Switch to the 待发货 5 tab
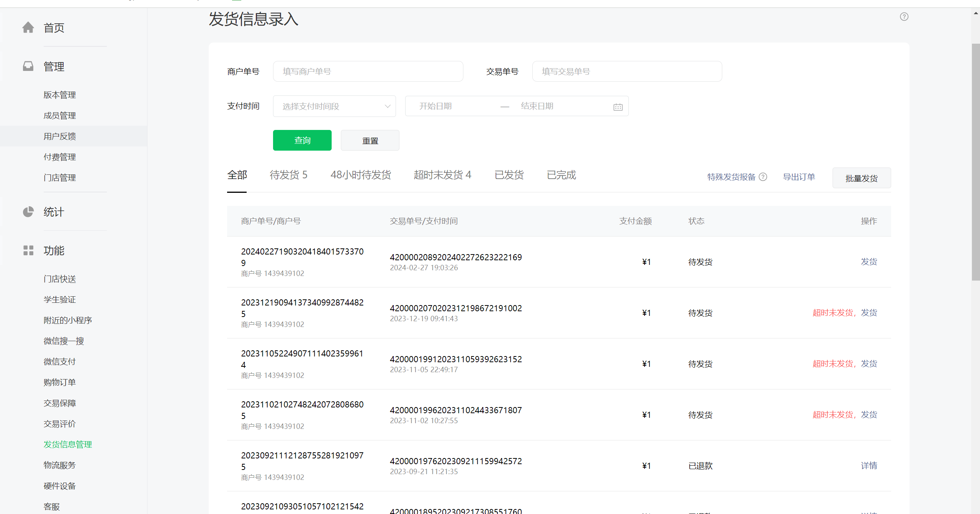 288,175
